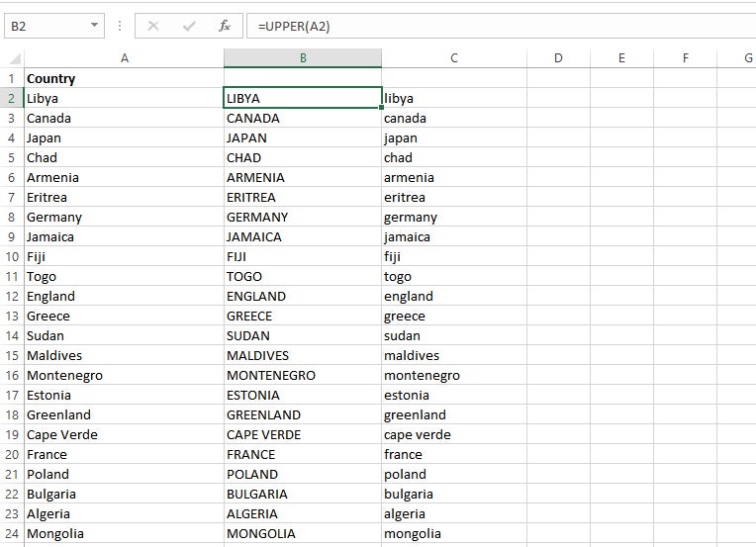Select column B header
The width and height of the screenshot is (756, 547).
click(303, 58)
